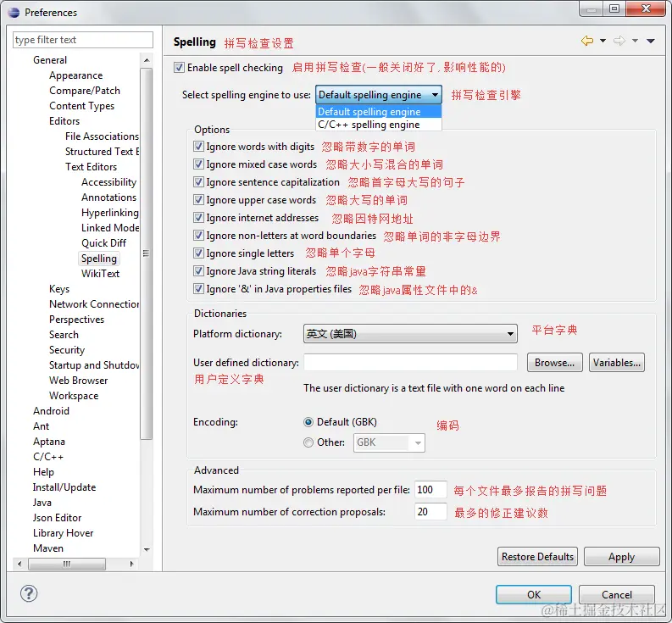The height and width of the screenshot is (623, 672).
Task: Click the forward navigation arrow icon
Action: [619, 41]
